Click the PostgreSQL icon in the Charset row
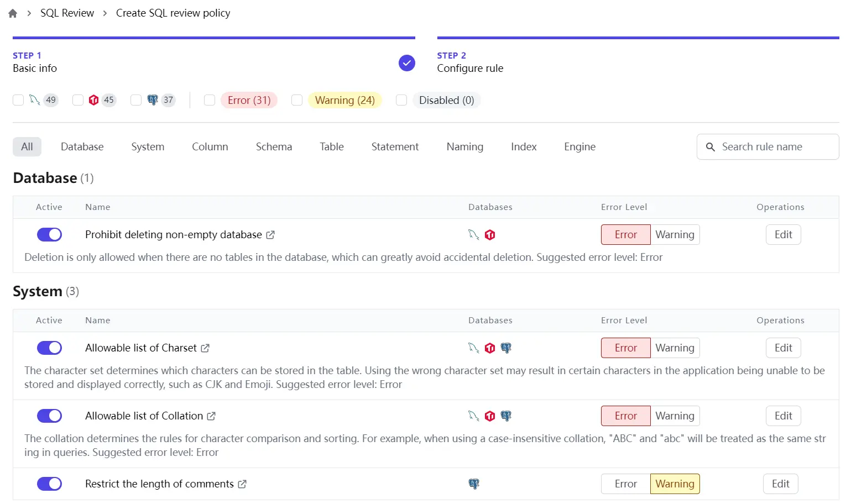 coord(506,348)
